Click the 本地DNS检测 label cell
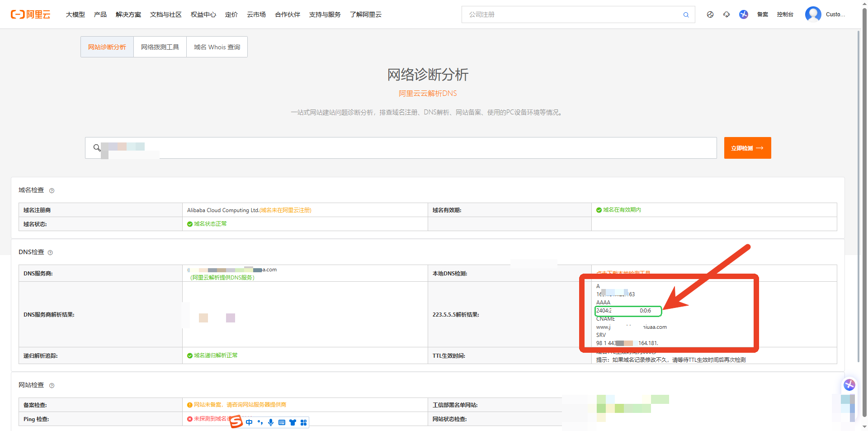 tap(509, 273)
